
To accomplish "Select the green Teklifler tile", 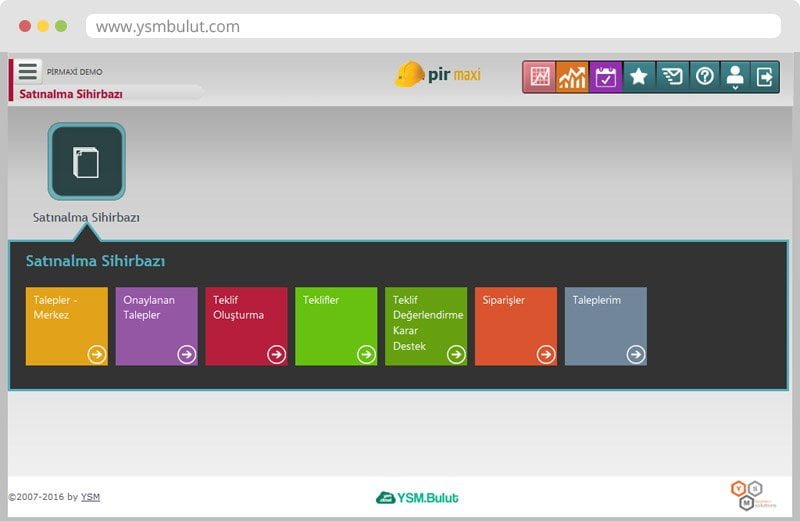I will (x=336, y=326).
